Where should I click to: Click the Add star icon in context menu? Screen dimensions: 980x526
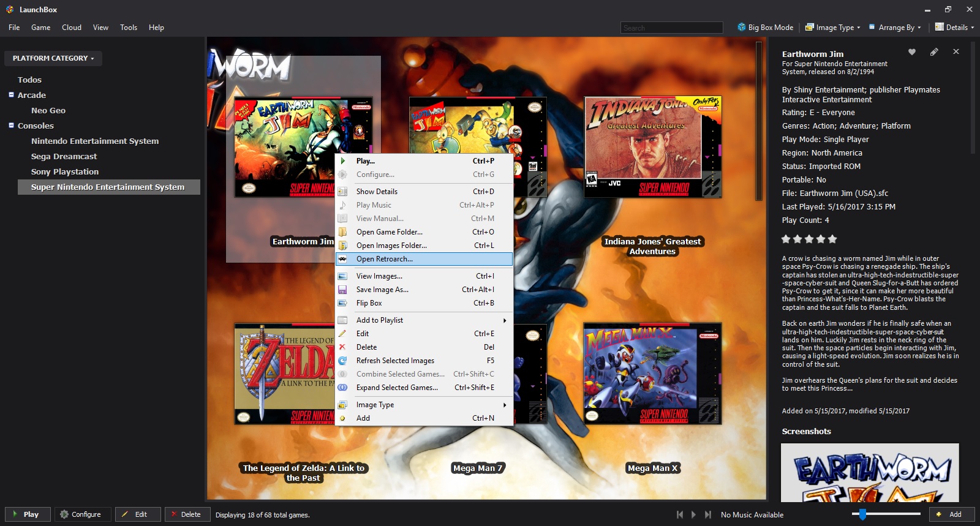342,418
